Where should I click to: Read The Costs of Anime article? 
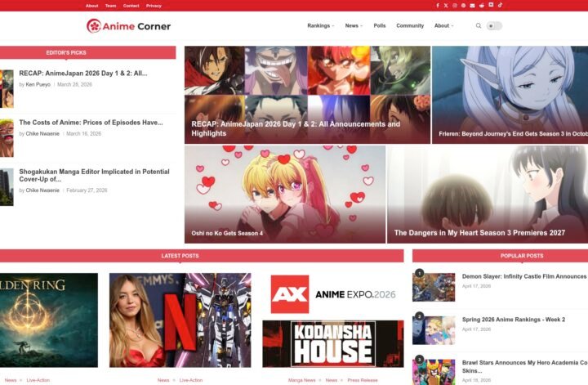pos(91,123)
